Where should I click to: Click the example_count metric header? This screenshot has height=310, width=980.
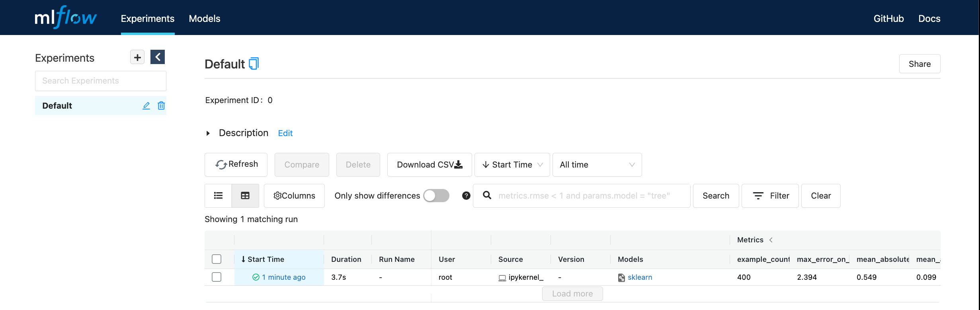pos(763,259)
